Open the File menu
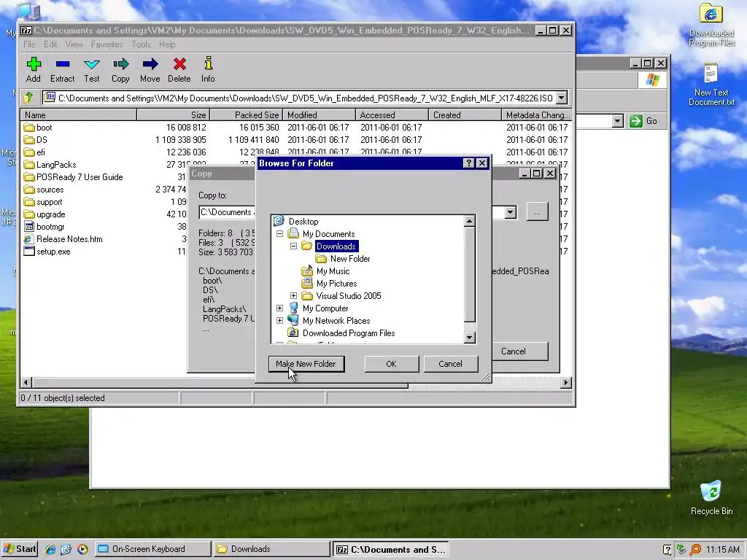The image size is (747, 560). 29,44
